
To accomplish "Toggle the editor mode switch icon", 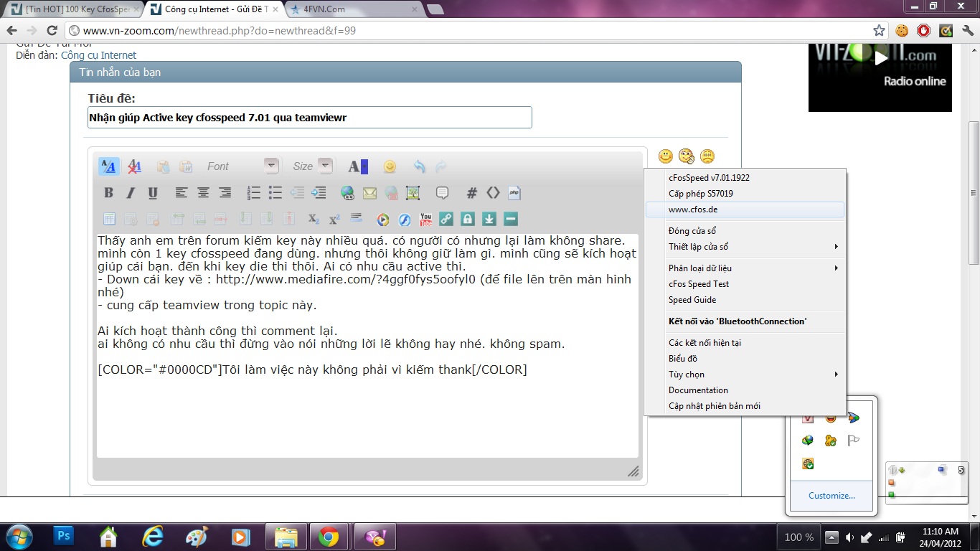I will click(x=109, y=166).
